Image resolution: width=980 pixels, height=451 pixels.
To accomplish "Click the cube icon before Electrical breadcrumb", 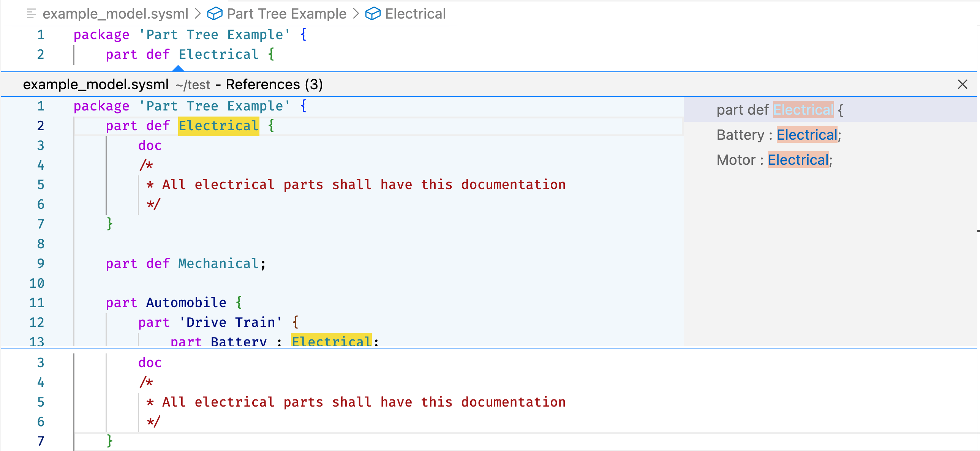I will pyautogui.click(x=373, y=14).
